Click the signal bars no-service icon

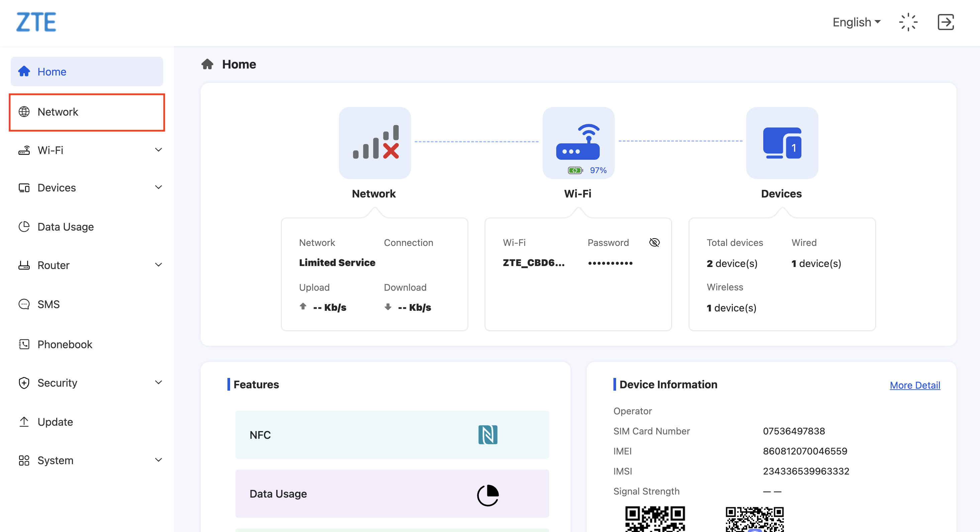pos(375,142)
